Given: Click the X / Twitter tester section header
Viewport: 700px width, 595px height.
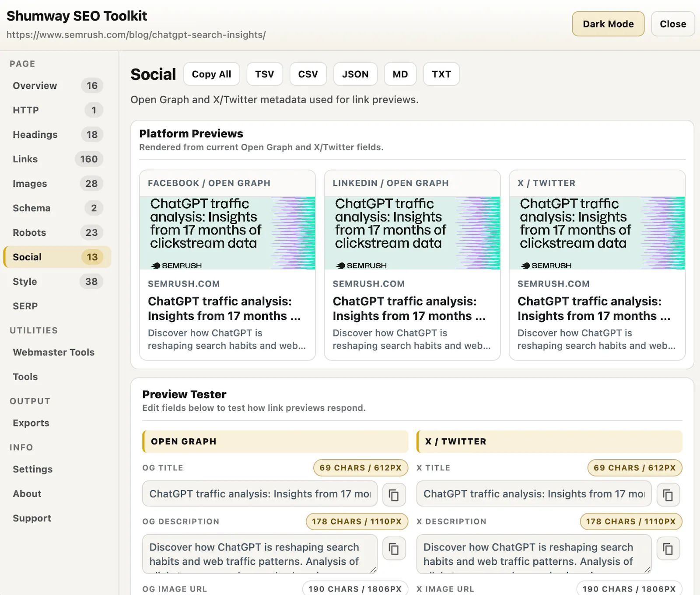Looking at the screenshot, I should [x=549, y=441].
